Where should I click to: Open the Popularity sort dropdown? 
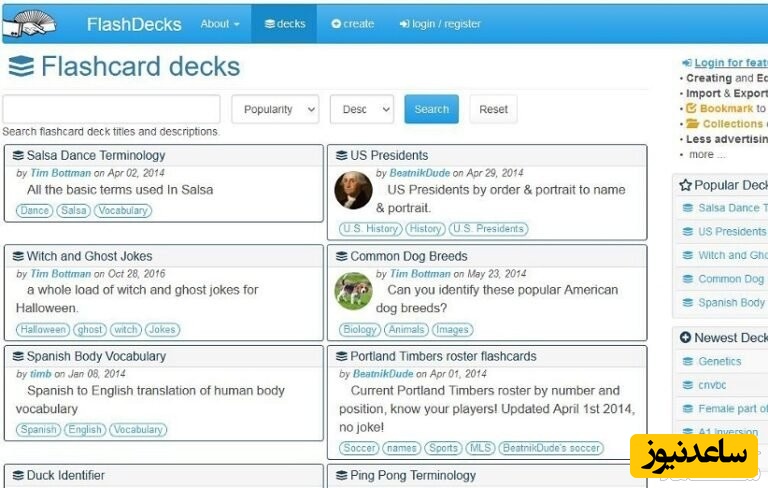click(x=275, y=109)
